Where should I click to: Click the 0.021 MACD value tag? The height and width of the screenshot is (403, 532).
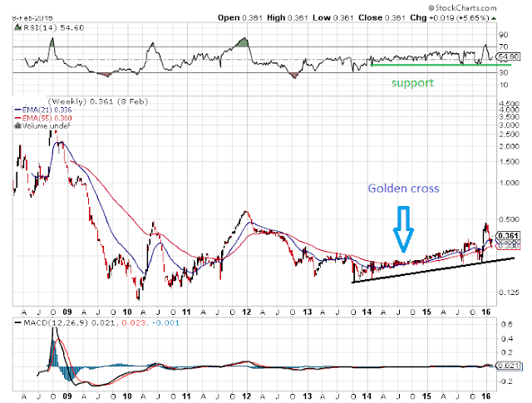tap(508, 366)
